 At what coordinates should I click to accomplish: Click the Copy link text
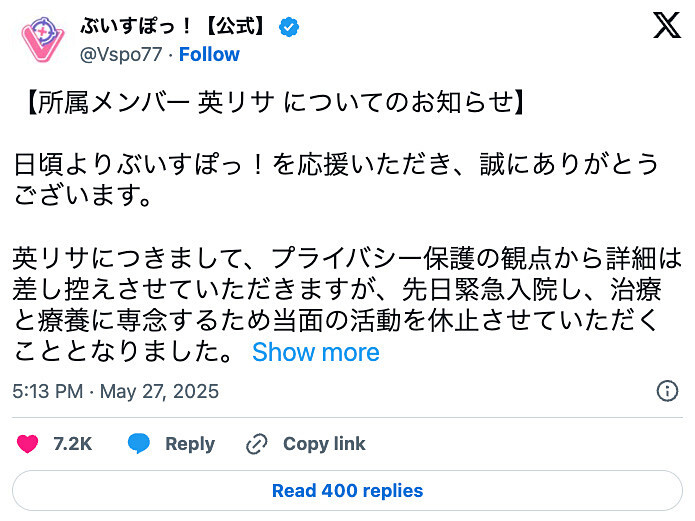click(x=324, y=444)
